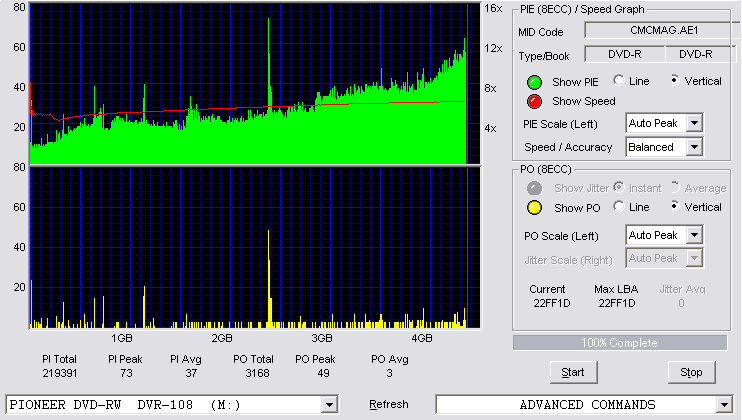Click the PI Avg value 37
742x420 pixels.
[x=191, y=374]
